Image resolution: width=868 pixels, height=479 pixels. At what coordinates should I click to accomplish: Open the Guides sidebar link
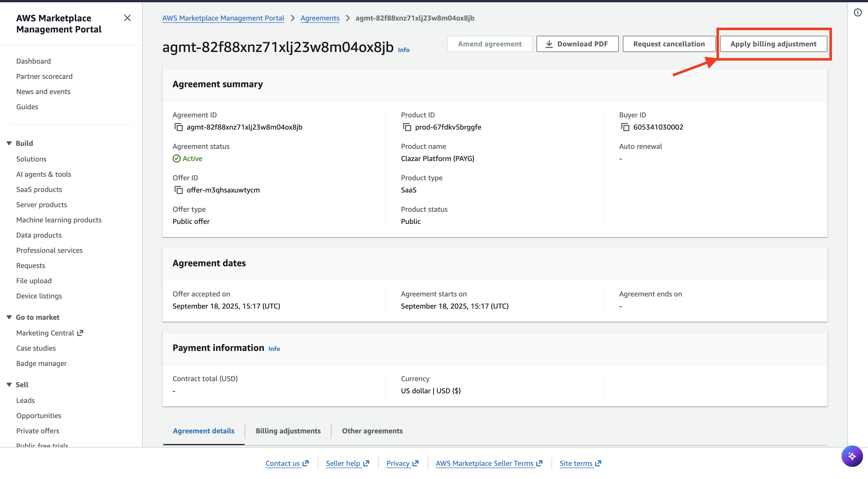[27, 107]
